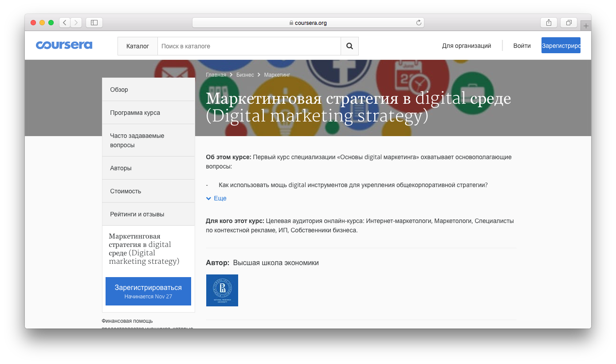616x364 pixels.
Task: Click the magnifier search button
Action: click(349, 46)
